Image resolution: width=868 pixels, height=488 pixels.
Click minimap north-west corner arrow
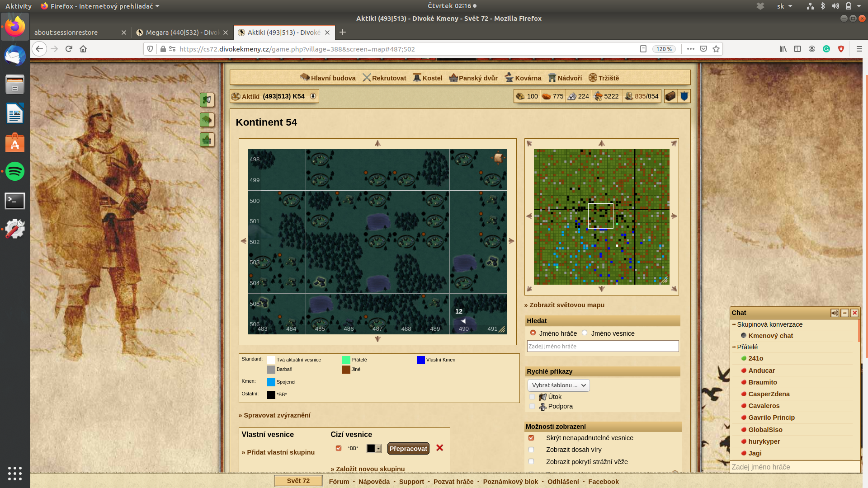tap(529, 144)
